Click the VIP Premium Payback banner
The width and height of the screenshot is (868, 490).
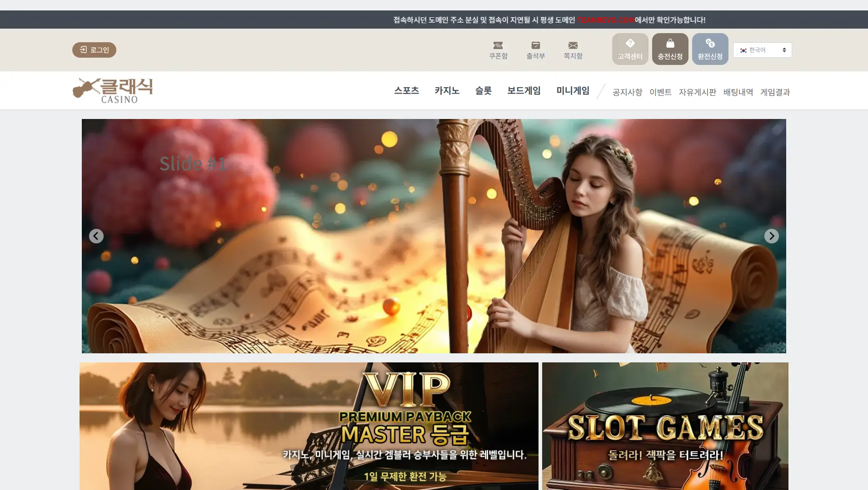309,426
